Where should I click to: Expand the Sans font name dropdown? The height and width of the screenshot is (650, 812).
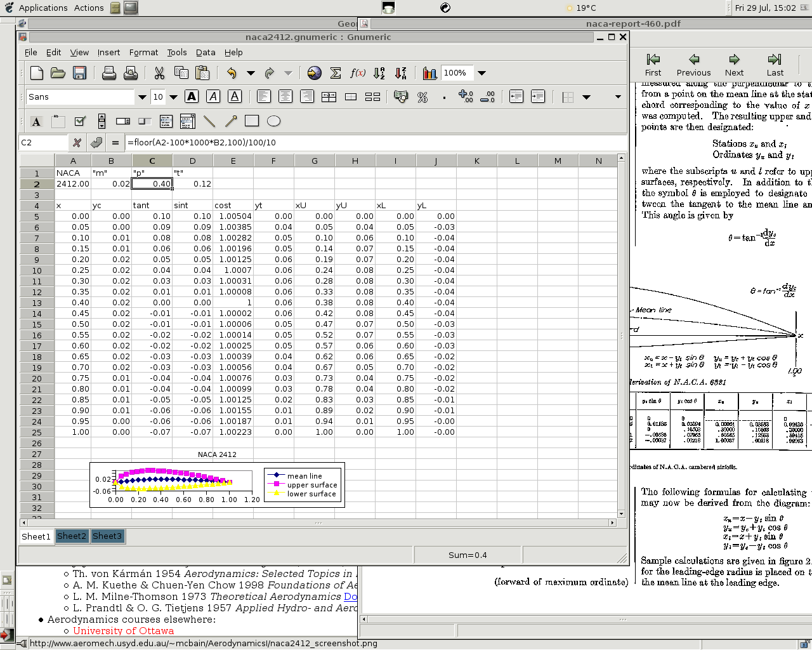pyautogui.click(x=142, y=97)
